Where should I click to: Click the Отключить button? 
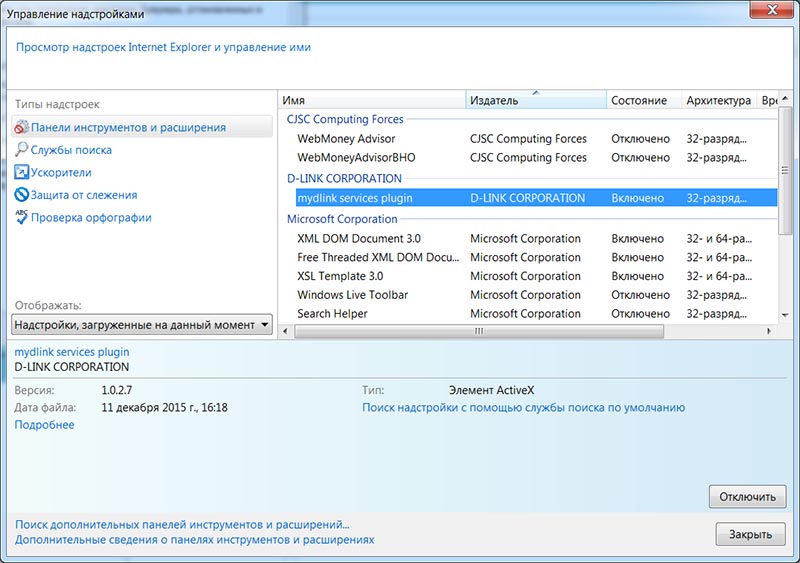click(x=747, y=497)
